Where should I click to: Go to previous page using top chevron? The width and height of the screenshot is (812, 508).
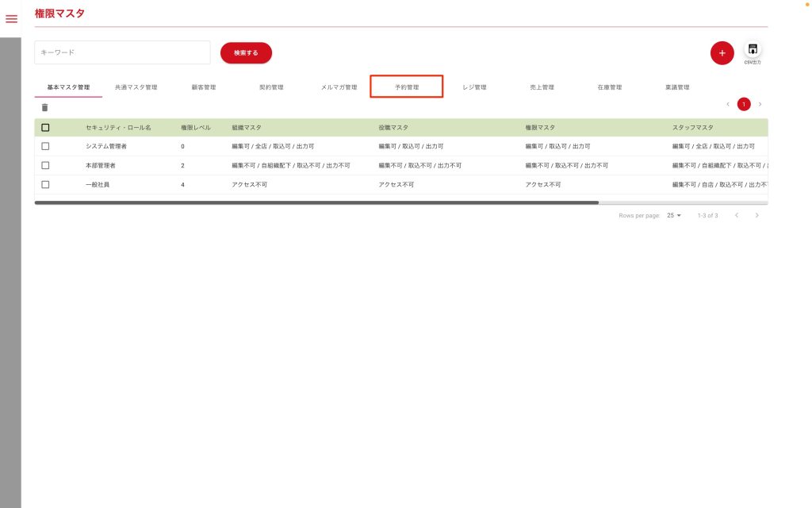[728, 104]
